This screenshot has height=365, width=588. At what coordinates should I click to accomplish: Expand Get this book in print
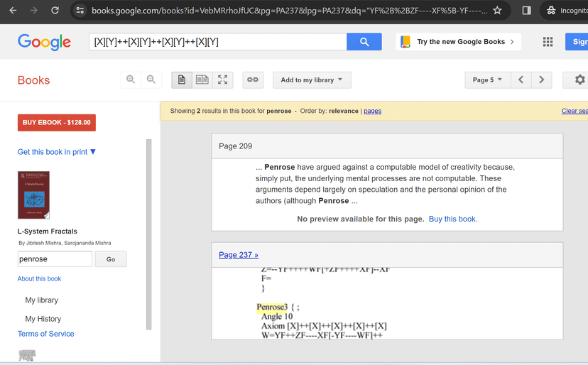point(57,152)
